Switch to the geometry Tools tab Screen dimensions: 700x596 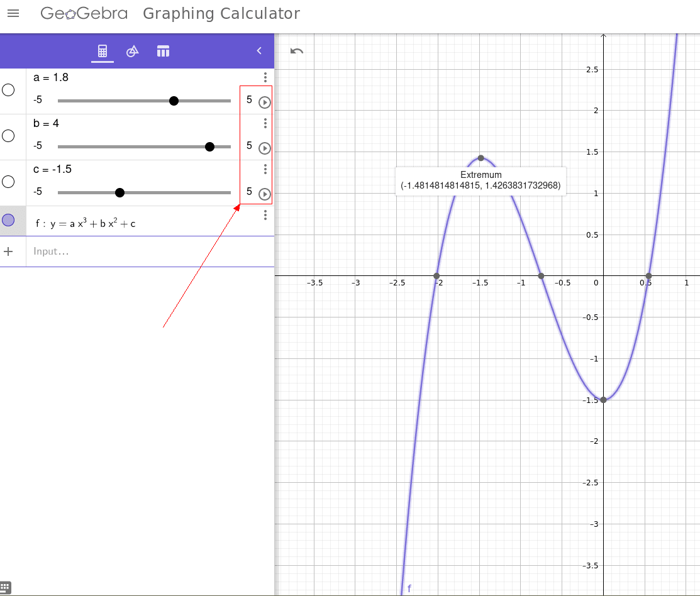point(133,51)
